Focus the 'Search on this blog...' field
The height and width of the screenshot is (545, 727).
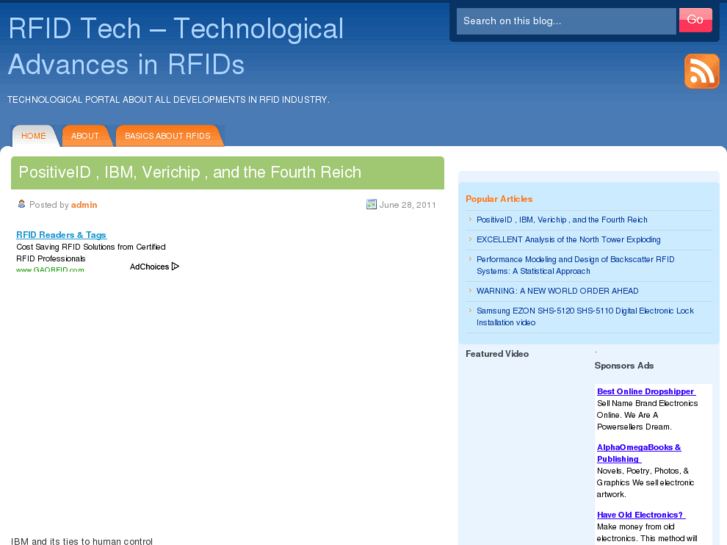[x=566, y=21]
